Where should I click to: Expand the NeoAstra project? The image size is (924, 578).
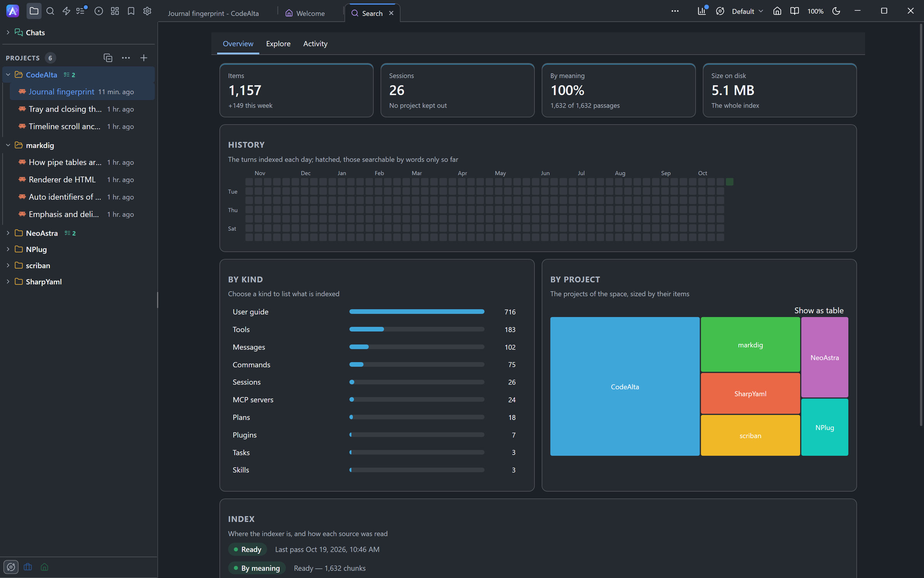point(8,233)
